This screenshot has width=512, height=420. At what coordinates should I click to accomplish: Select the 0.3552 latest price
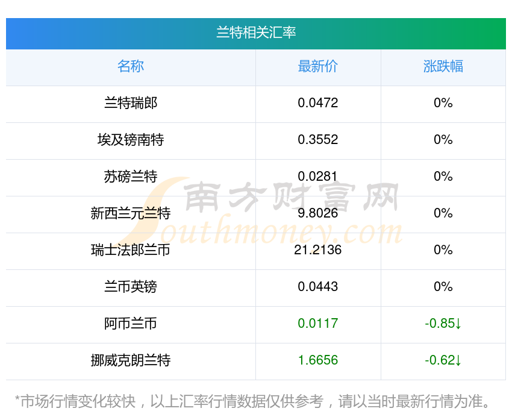point(318,140)
